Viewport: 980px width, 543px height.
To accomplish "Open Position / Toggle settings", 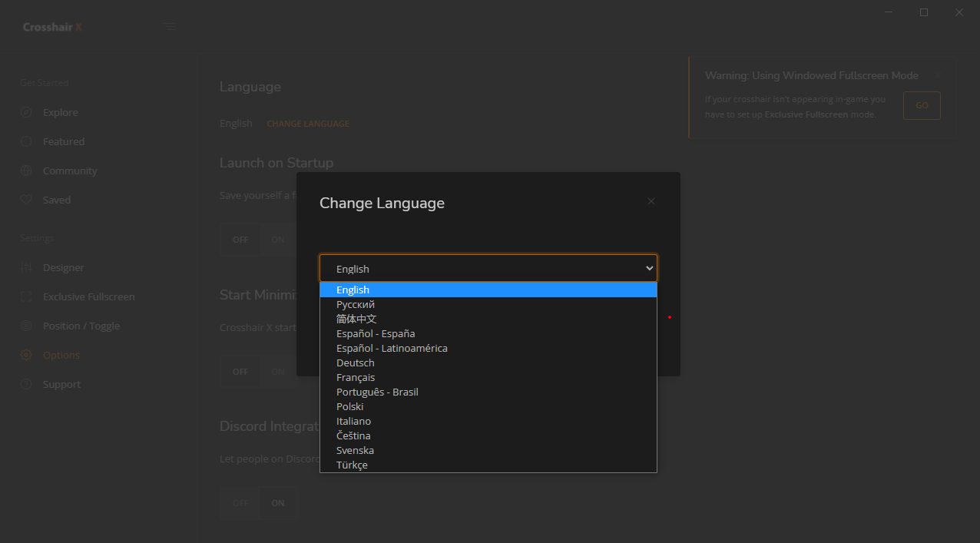I will (x=81, y=326).
